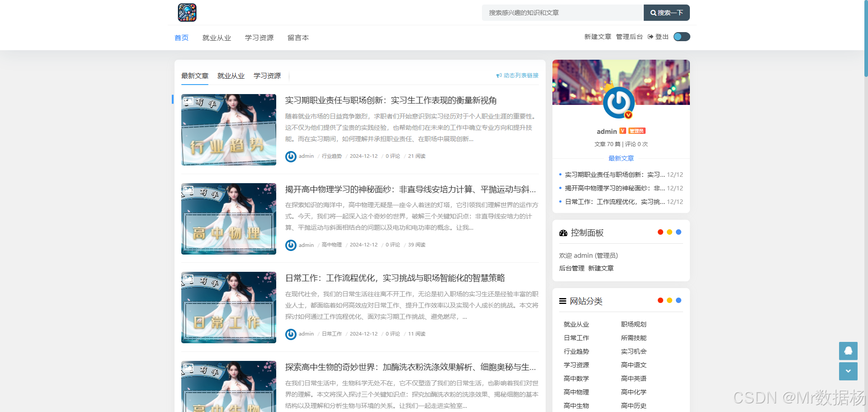Open 行业趋势 category tag in first article
Viewport: 868px width, 412px height.
[332, 156]
